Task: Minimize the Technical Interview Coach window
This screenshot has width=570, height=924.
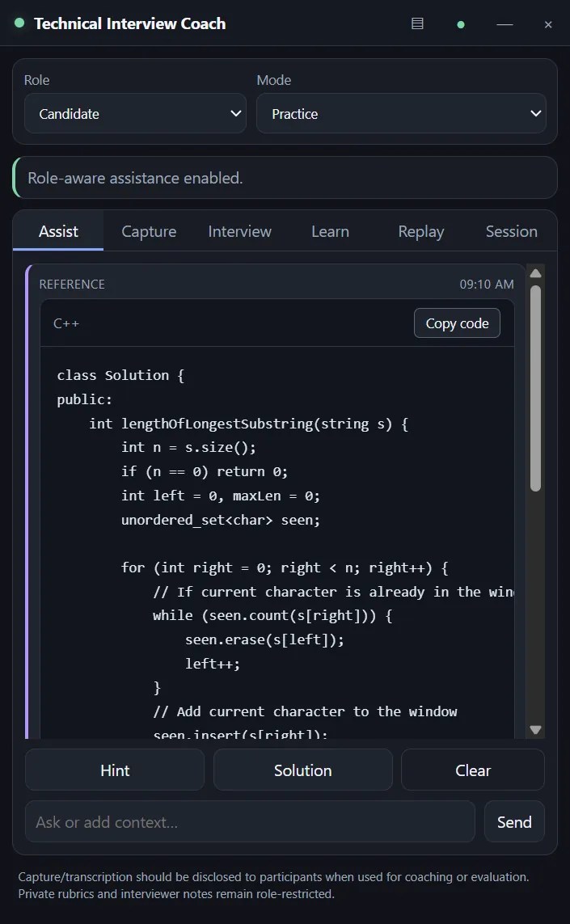Action: (505, 24)
